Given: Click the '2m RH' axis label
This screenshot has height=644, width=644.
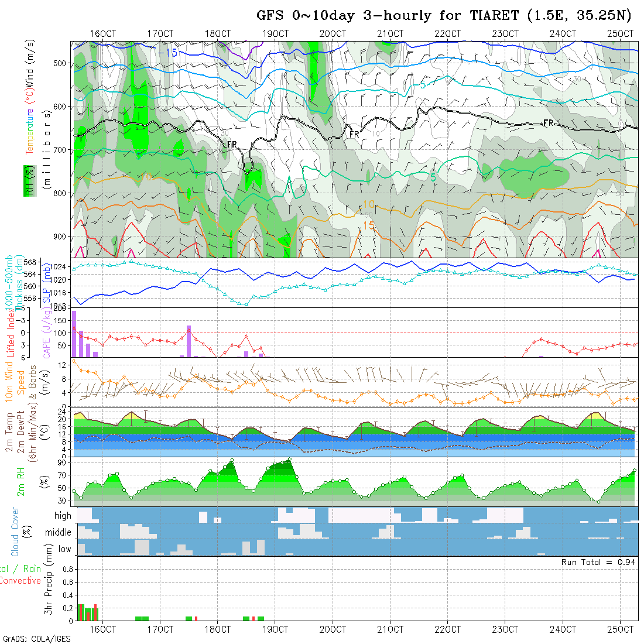Looking at the screenshot, I should pos(20,481).
